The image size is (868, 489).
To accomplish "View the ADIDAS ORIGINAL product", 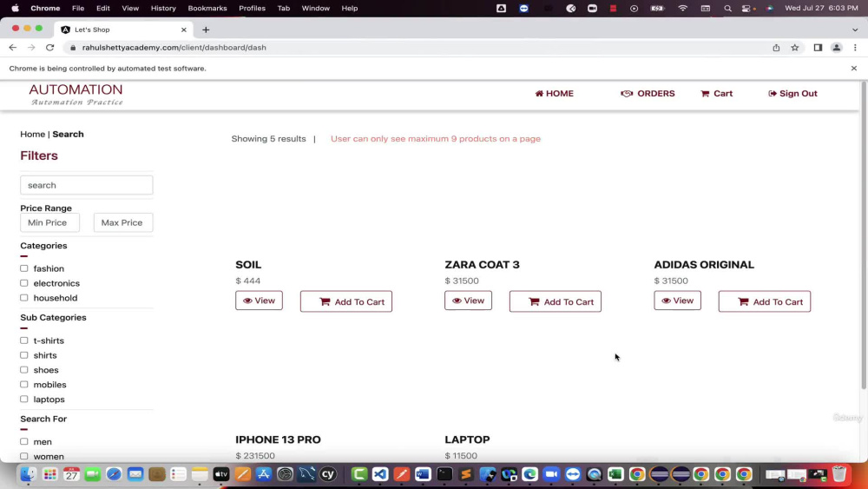I will click(x=678, y=301).
